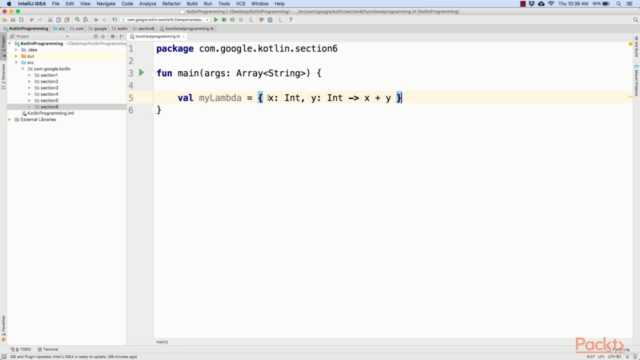Place cursor on myLambda in line 5

point(220,98)
